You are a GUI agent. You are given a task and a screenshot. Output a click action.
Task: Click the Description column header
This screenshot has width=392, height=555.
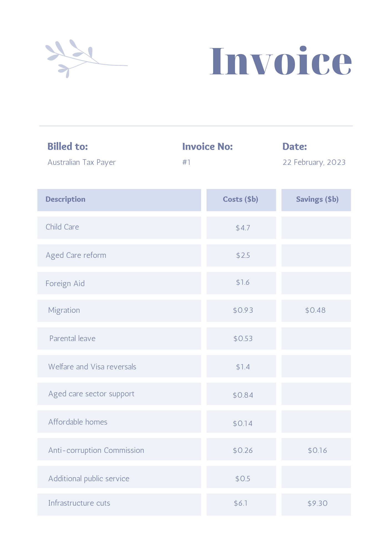coord(119,200)
